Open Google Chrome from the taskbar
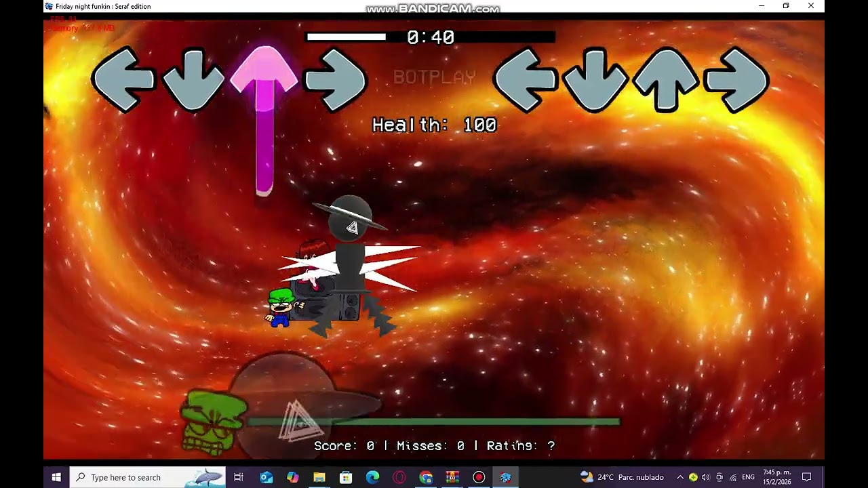Screen dimensions: 868x488 426,477
